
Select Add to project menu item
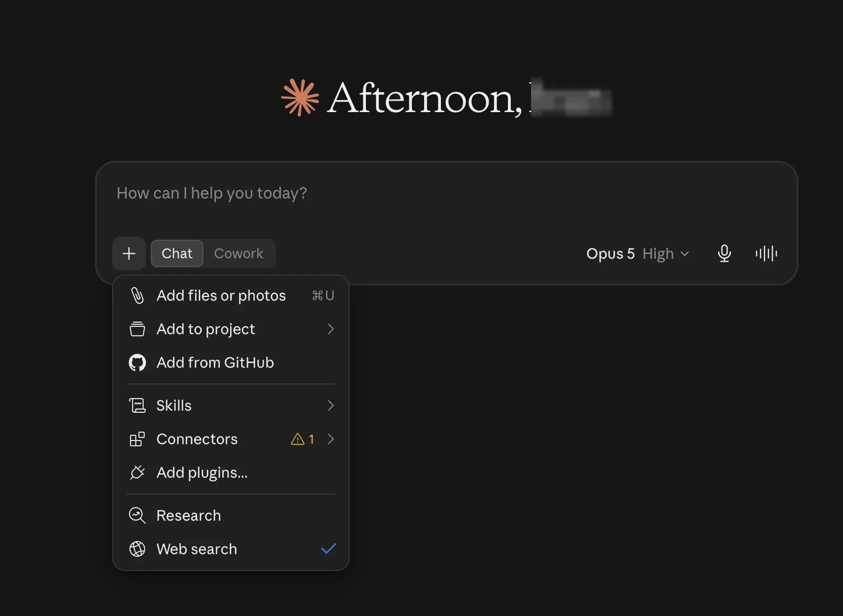click(x=231, y=329)
